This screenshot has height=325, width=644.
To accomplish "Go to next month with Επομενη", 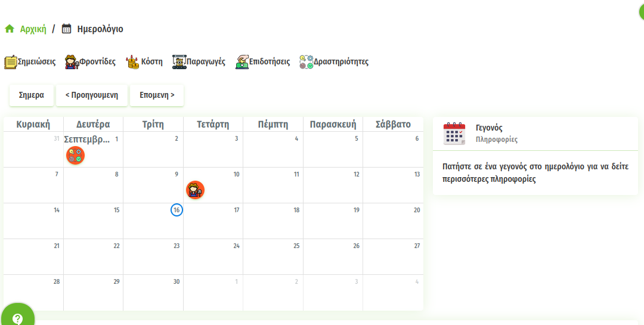I will pyautogui.click(x=157, y=95).
